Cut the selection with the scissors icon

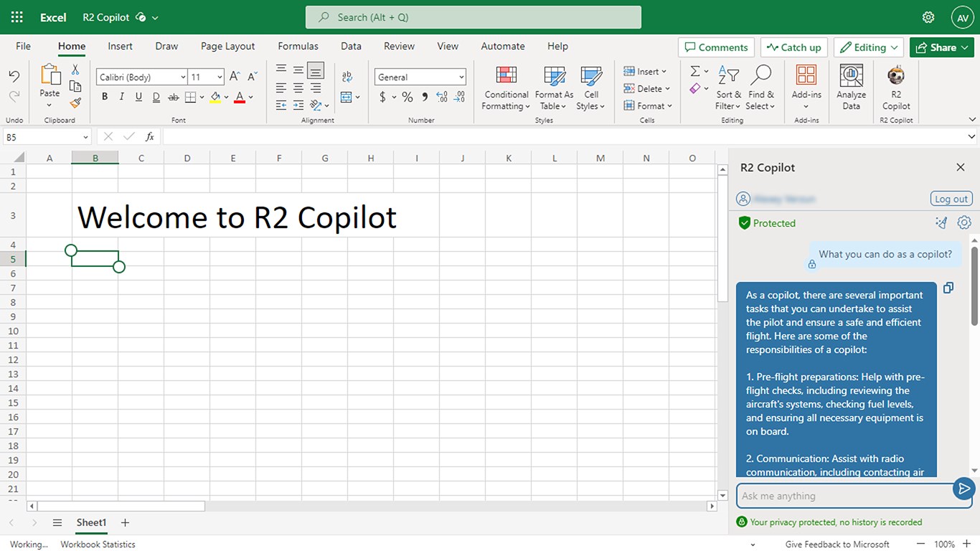(75, 70)
